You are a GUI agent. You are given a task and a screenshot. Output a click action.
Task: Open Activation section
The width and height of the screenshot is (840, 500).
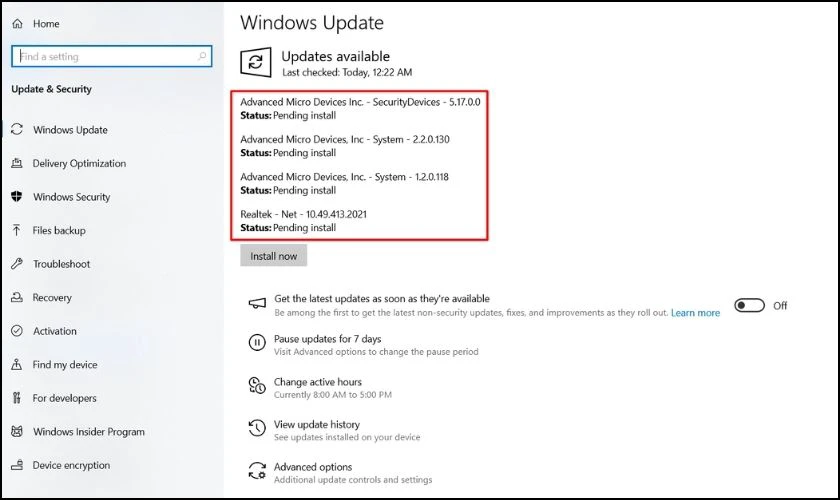click(x=55, y=331)
